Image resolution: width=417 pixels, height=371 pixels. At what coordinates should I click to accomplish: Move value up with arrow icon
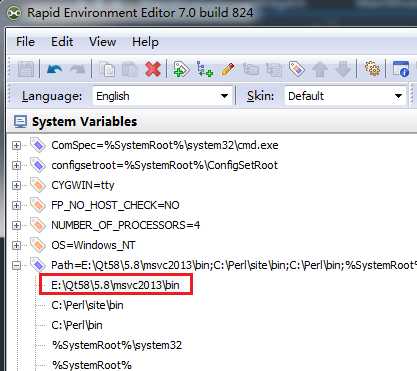tap(320, 69)
